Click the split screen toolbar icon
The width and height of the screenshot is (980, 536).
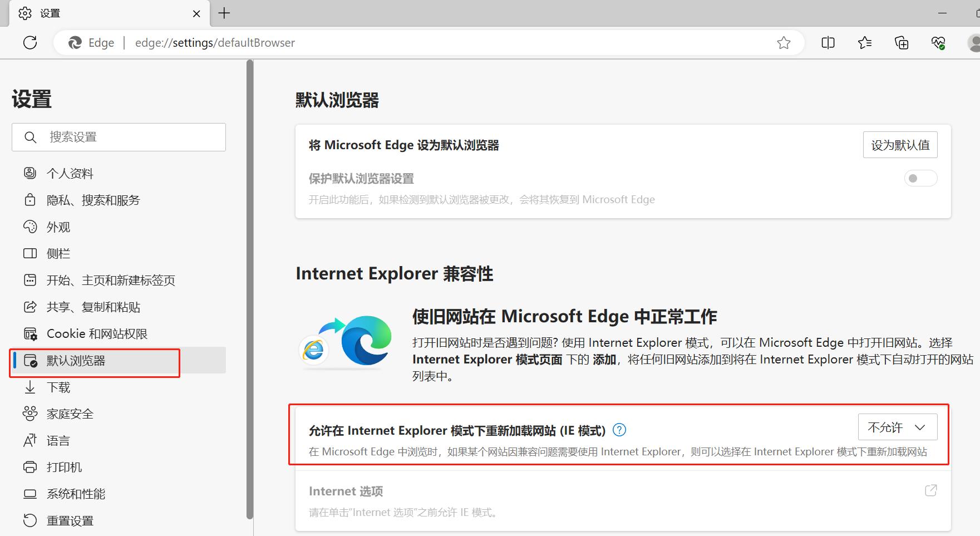[x=828, y=42]
